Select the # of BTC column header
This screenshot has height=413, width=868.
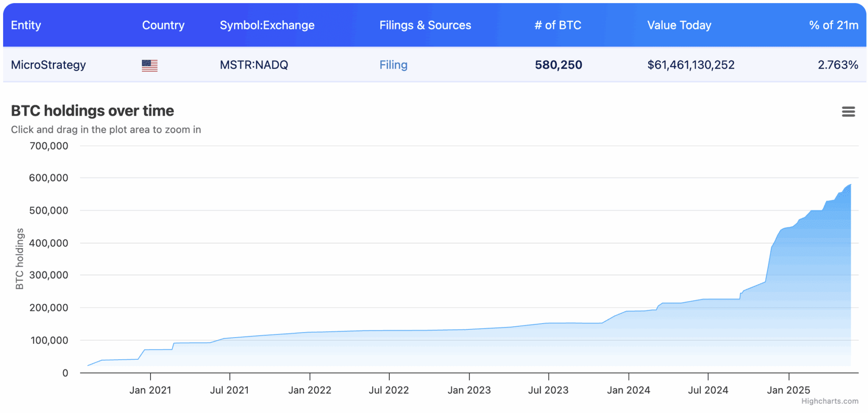tap(558, 25)
